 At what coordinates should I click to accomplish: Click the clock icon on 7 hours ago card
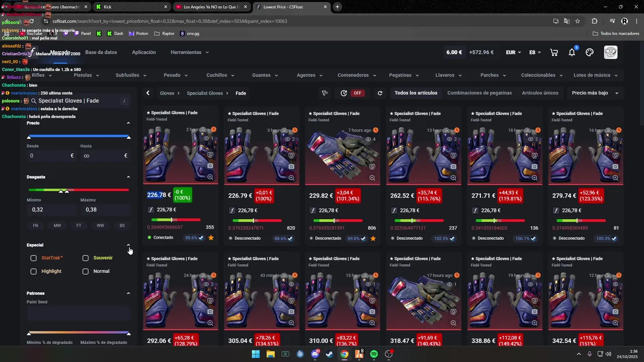pyautogui.click(x=375, y=130)
